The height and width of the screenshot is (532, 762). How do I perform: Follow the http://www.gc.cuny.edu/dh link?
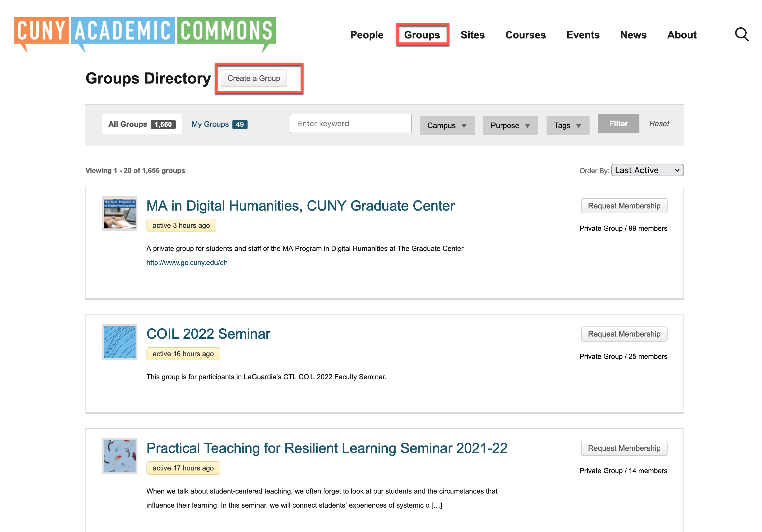pos(187,262)
